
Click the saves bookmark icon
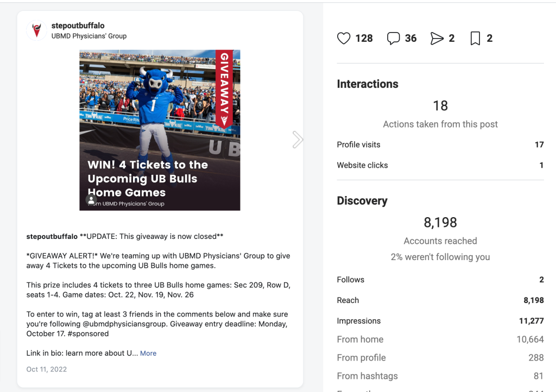coord(475,39)
